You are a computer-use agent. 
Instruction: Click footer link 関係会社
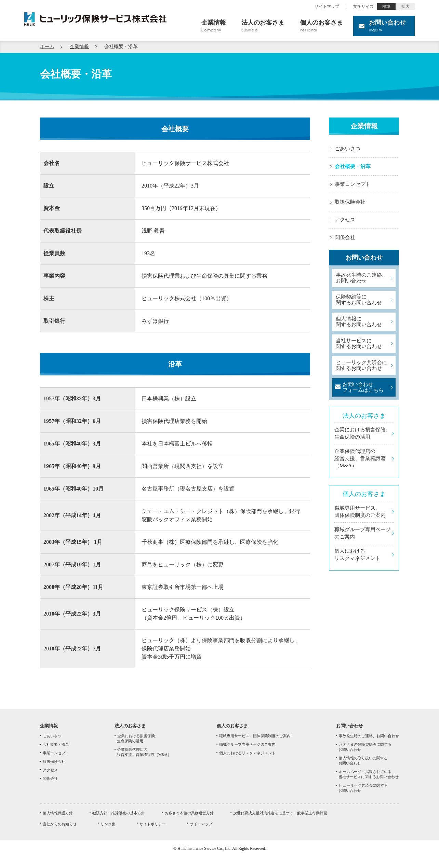pyautogui.click(x=50, y=779)
